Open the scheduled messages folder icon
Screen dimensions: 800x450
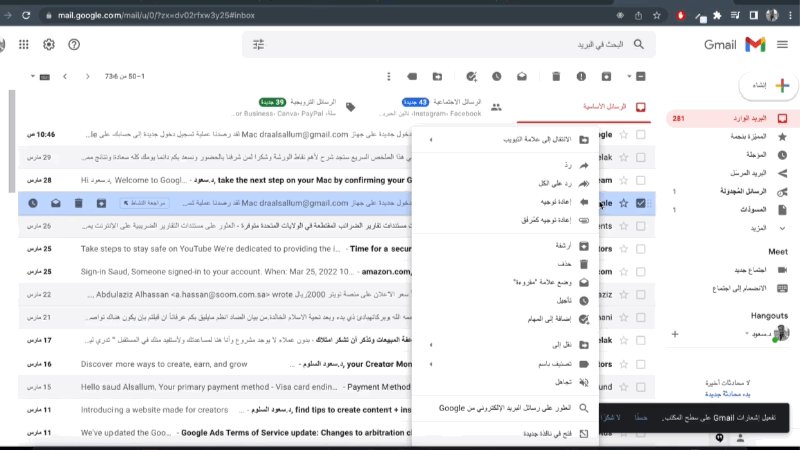(782, 192)
